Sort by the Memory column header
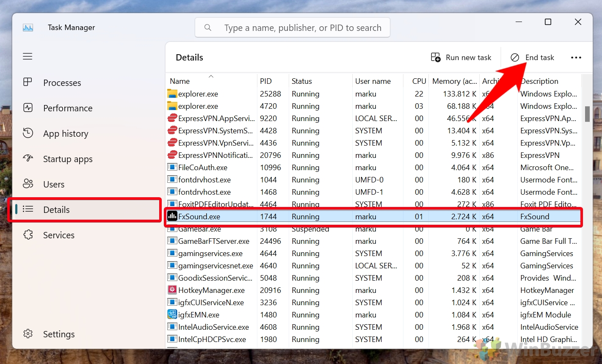The image size is (602, 364). [x=454, y=81]
